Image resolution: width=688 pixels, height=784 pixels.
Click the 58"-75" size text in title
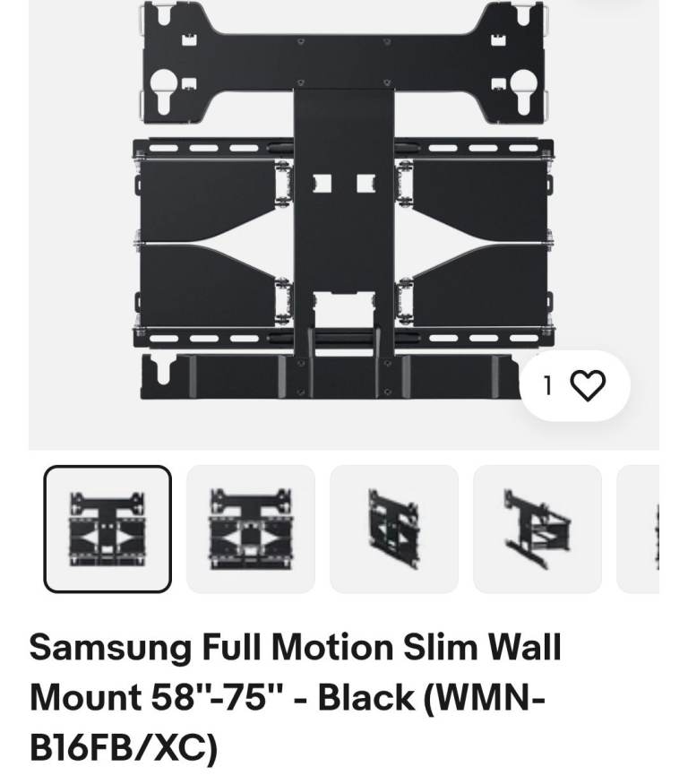(x=217, y=697)
